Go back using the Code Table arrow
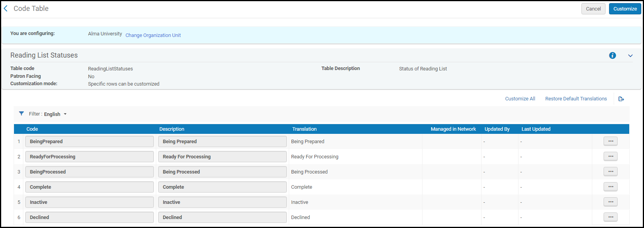The width and height of the screenshot is (644, 228). pos(6,9)
